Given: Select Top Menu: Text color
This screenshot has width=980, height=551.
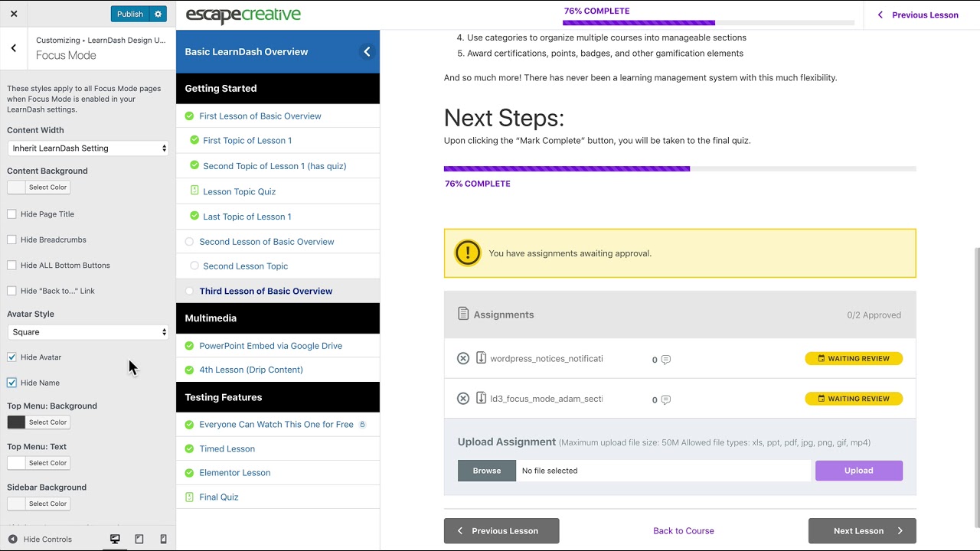Looking at the screenshot, I should click(38, 463).
